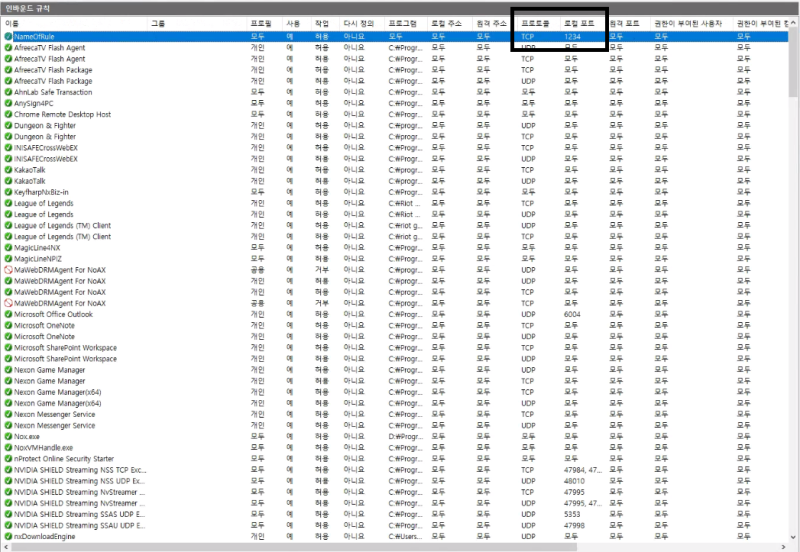
Task: Click the green check icon for Nox.exe
Action: 8,437
